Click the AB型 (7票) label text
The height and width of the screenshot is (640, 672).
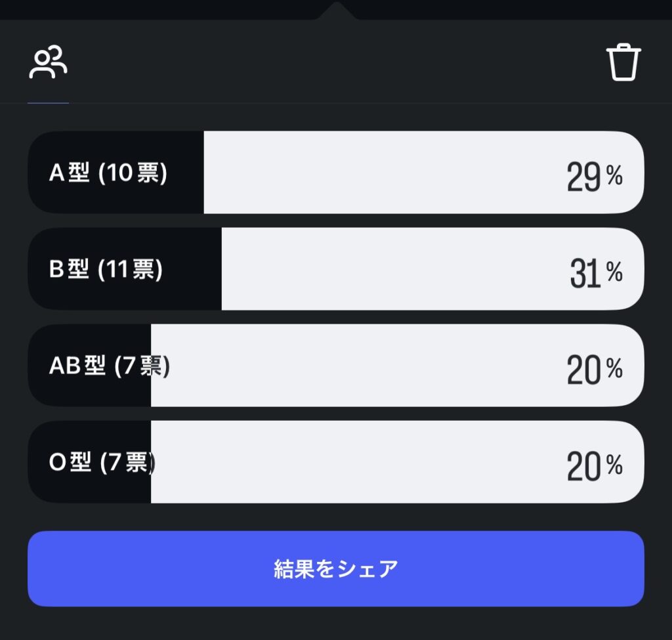point(110,366)
